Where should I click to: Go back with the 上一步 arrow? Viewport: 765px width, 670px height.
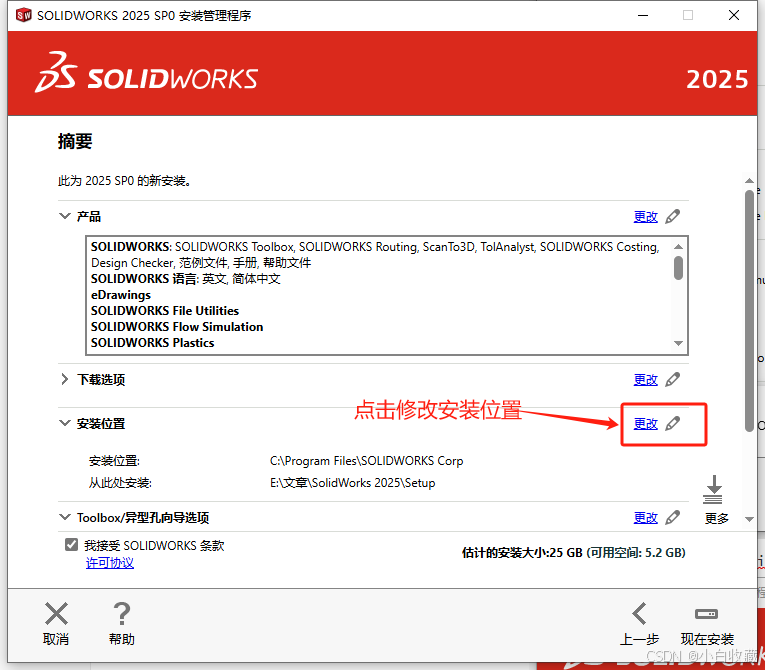(x=639, y=613)
